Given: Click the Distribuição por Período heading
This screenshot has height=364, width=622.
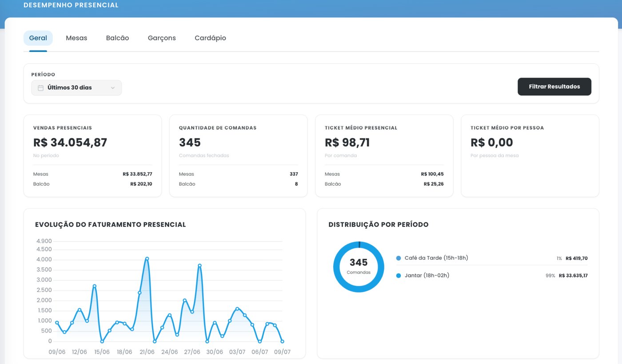Looking at the screenshot, I should click(379, 225).
